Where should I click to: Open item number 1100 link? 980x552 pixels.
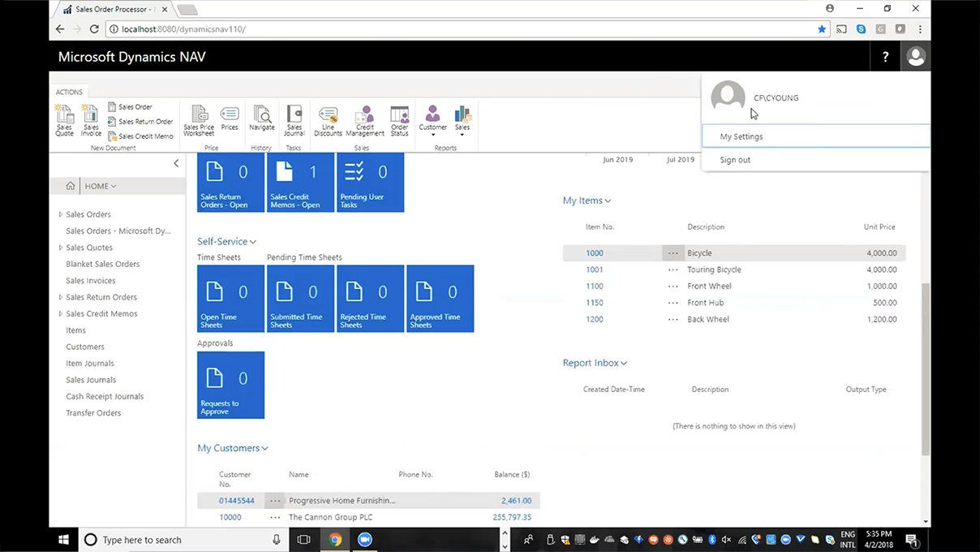point(595,287)
